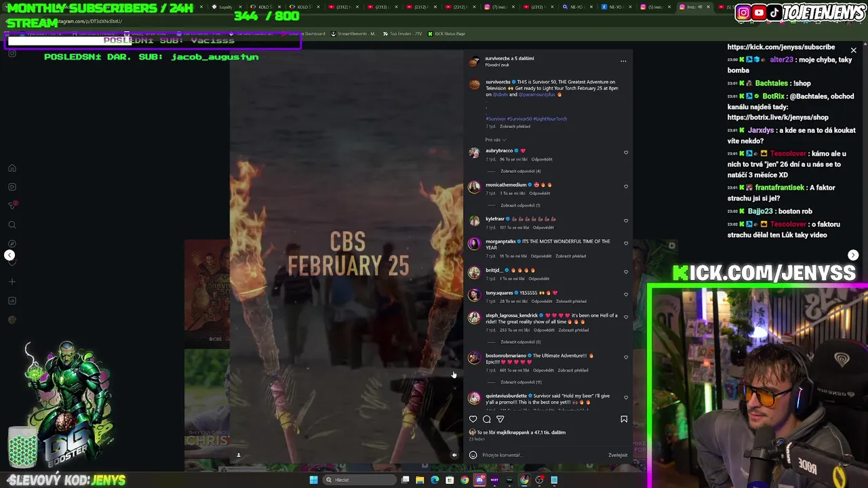Screen dimensions: 868x488
Task: Expand the 'Pro vás' comment sort dropdown
Action: pyautogui.click(x=496, y=140)
